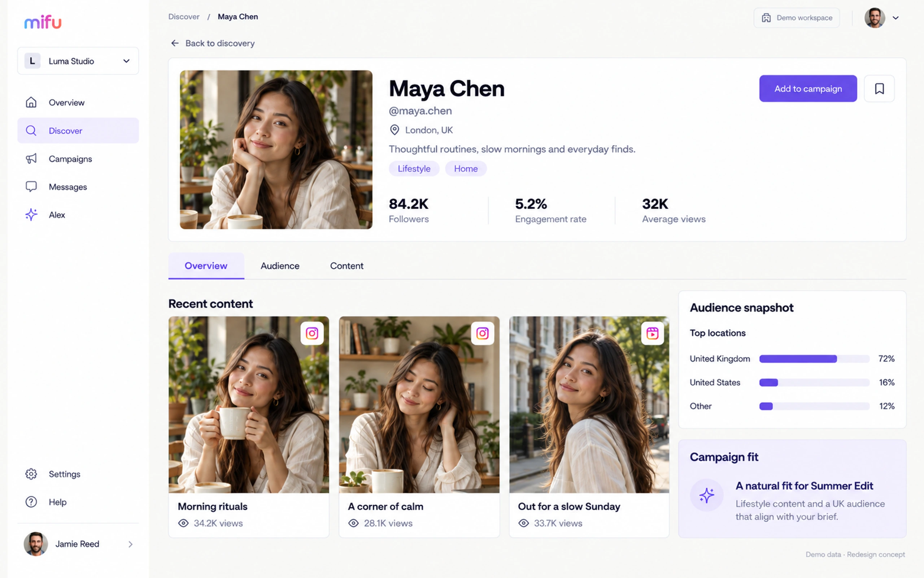The height and width of the screenshot is (578, 924).
Task: Open Help question mark icon
Action: tap(31, 502)
